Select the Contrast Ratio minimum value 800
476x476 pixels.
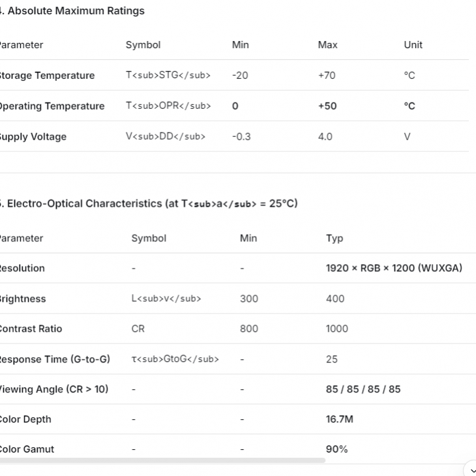click(249, 329)
